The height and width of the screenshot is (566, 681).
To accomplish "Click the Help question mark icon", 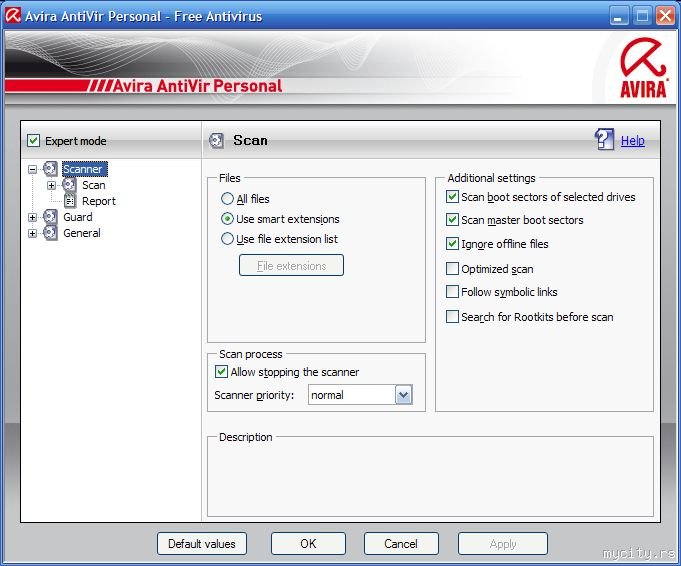I will [604, 139].
